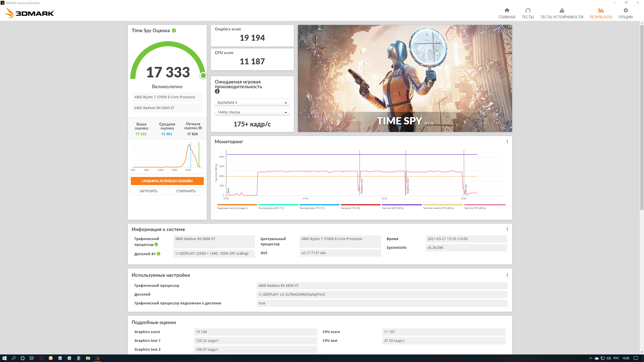This screenshot has height=362, width=644.
Task: Click info icon next to expected game performance
Action: pyautogui.click(x=217, y=92)
